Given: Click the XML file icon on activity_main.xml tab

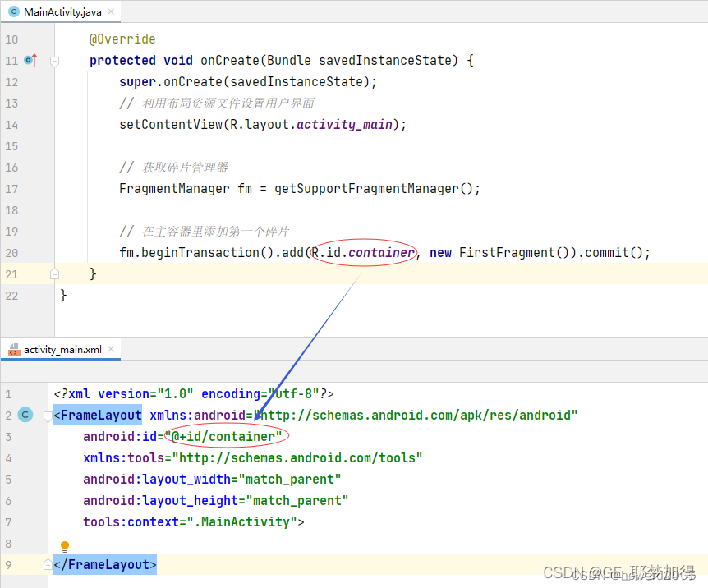Looking at the screenshot, I should click(x=14, y=349).
